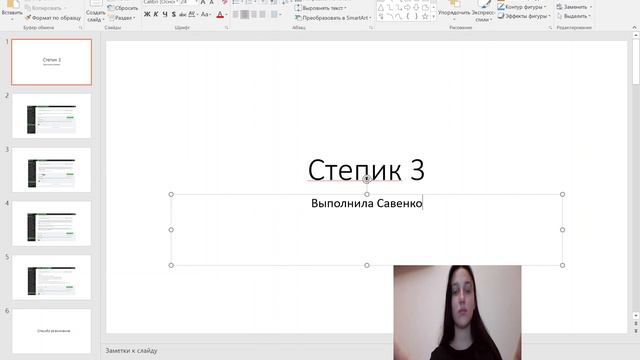Open Quick Styles (Экспресс-стили)
The image size is (640, 360).
[x=483, y=11]
